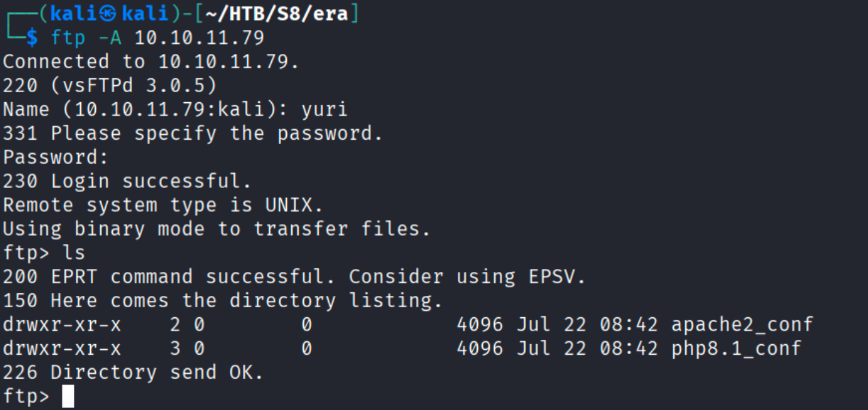
Task: Click the 'Password:' prompt line
Action: [56, 157]
